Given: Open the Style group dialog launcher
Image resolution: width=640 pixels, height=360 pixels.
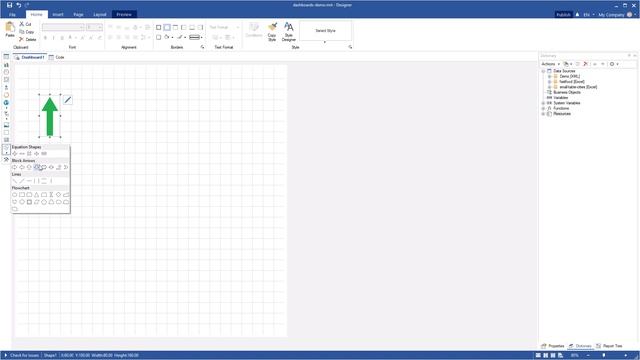Looking at the screenshot, I should [x=350, y=47].
